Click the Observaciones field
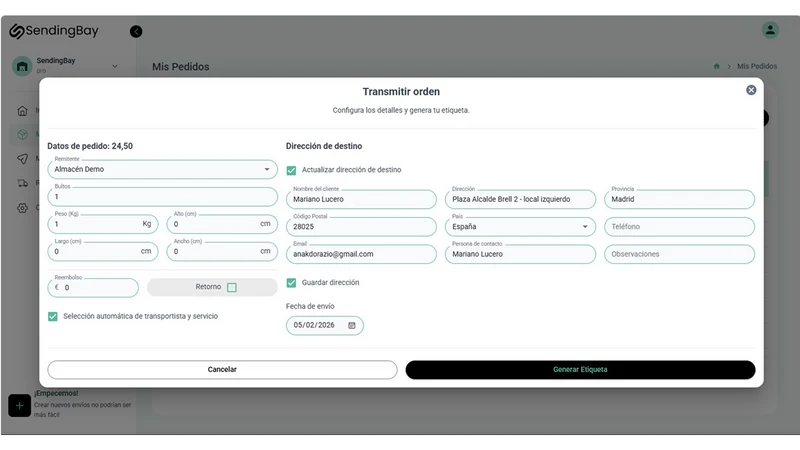The image size is (800, 450). 679,254
